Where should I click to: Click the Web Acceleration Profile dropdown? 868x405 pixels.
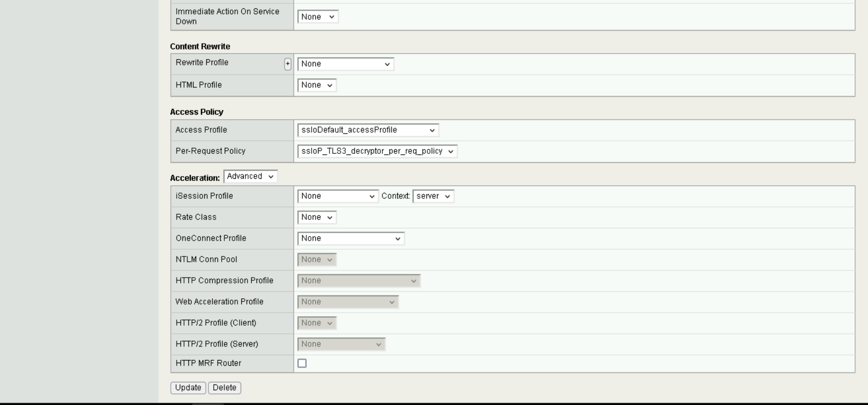[x=348, y=302]
